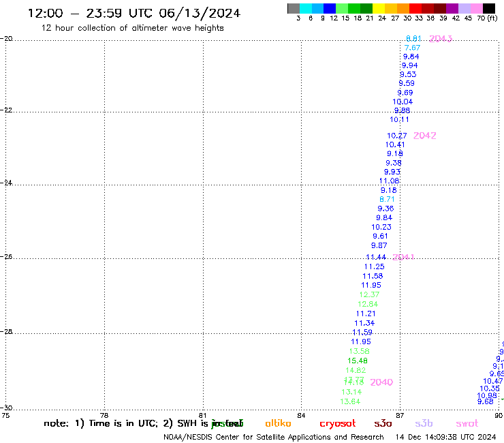Image resolution: width=504 pixels, height=443 pixels.
Task: Select the 's3a' satellite legend label
Action: [x=383, y=423]
